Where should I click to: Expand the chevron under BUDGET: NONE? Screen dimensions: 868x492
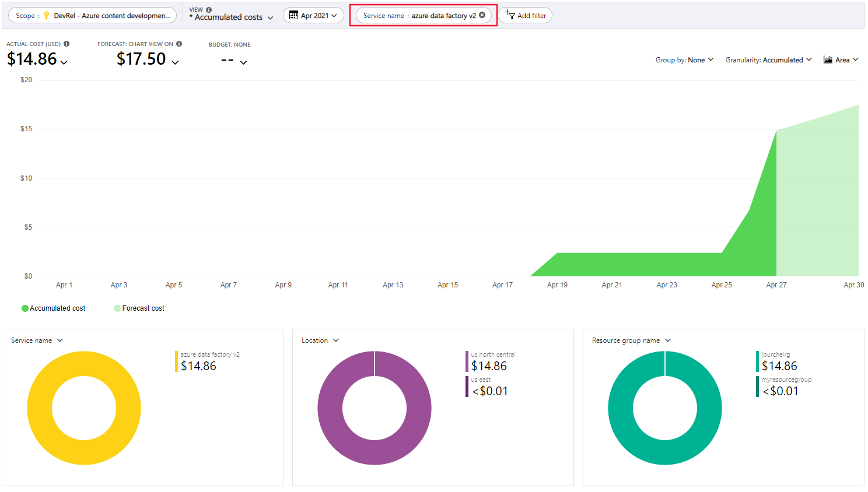pyautogui.click(x=243, y=62)
